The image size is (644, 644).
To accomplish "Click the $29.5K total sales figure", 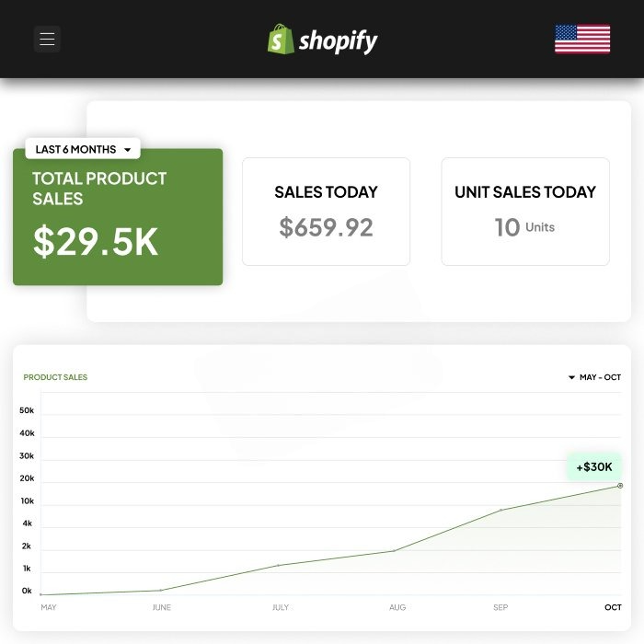I will pyautogui.click(x=96, y=241).
